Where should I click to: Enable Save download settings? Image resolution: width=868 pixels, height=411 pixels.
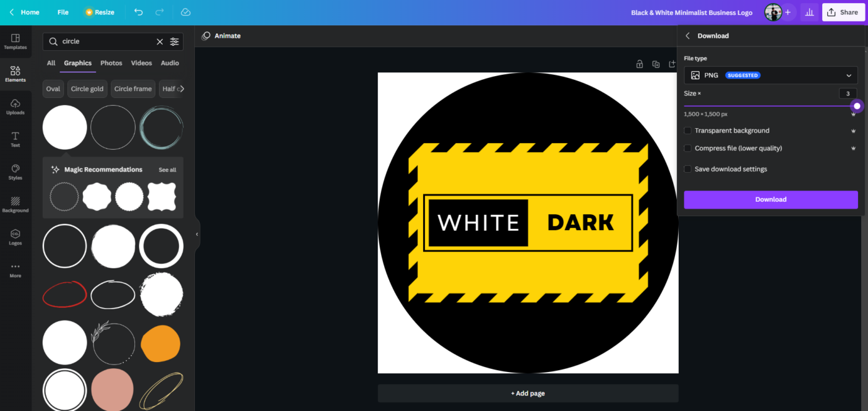688,168
